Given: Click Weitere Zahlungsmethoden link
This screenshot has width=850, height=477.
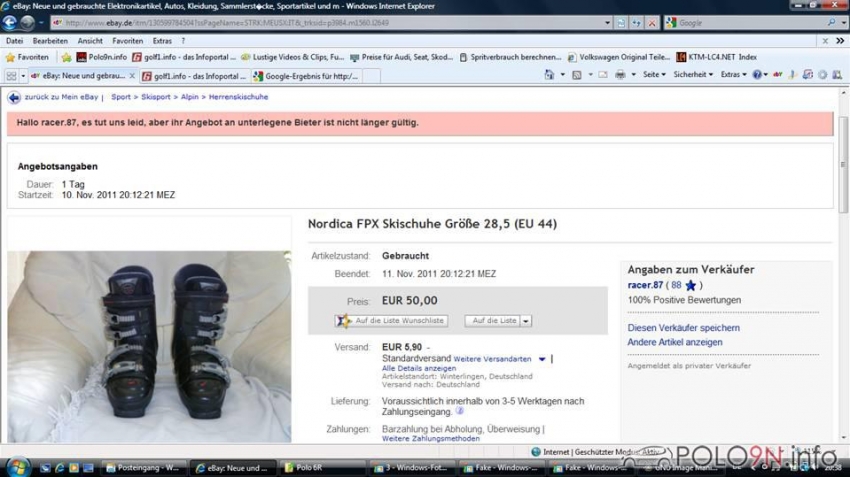Looking at the screenshot, I should (430, 439).
